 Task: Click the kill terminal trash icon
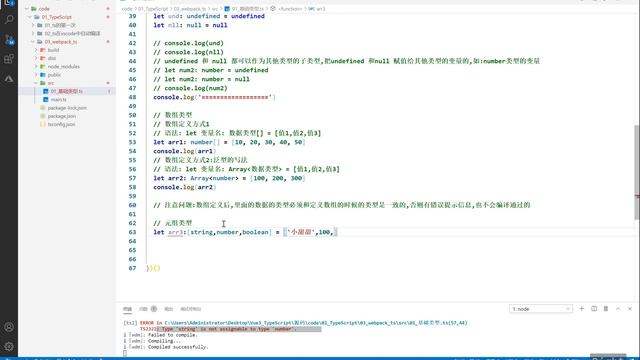pos(606,309)
